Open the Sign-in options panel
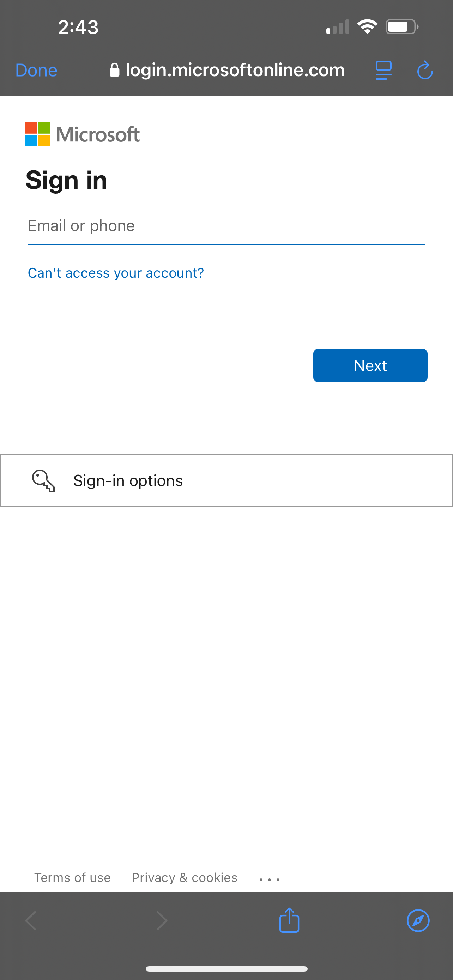Image resolution: width=453 pixels, height=980 pixels. [x=226, y=481]
